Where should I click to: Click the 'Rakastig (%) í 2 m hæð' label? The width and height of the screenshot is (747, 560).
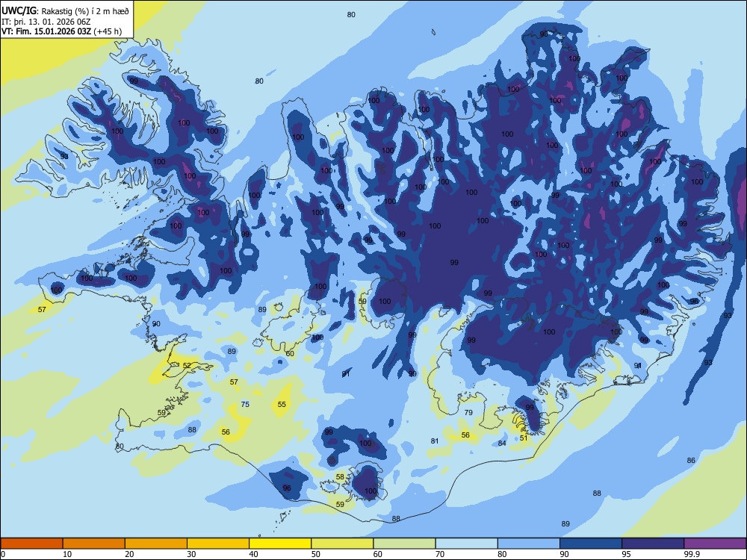click(85, 11)
